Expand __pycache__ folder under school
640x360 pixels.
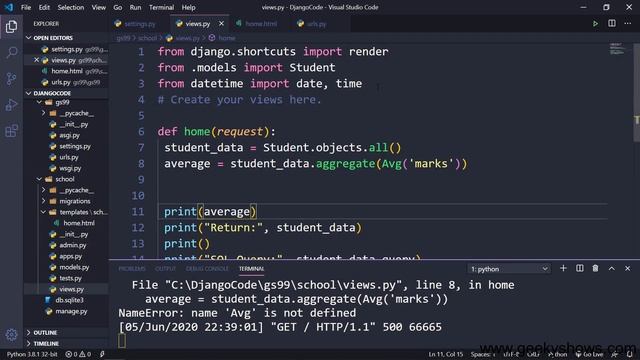pos(43,190)
